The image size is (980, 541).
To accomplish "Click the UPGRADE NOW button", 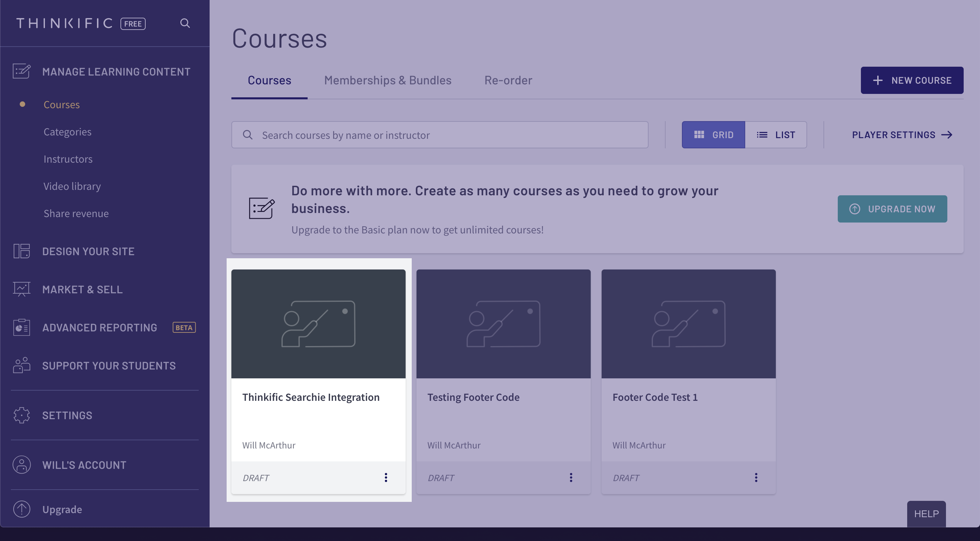I will tap(892, 209).
